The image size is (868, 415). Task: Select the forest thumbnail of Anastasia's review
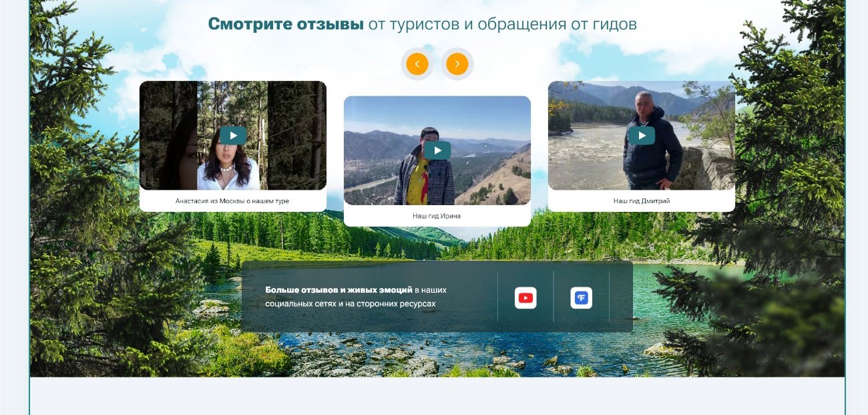pos(233,136)
